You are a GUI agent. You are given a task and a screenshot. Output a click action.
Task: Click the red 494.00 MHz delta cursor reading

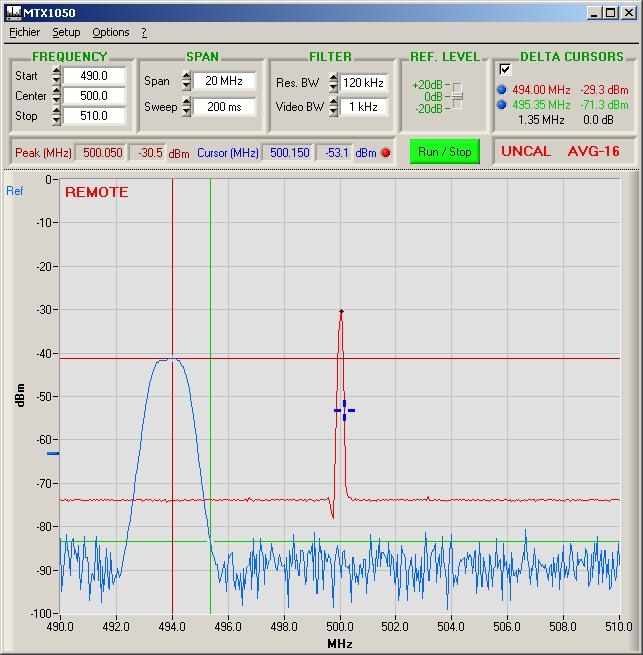click(541, 90)
